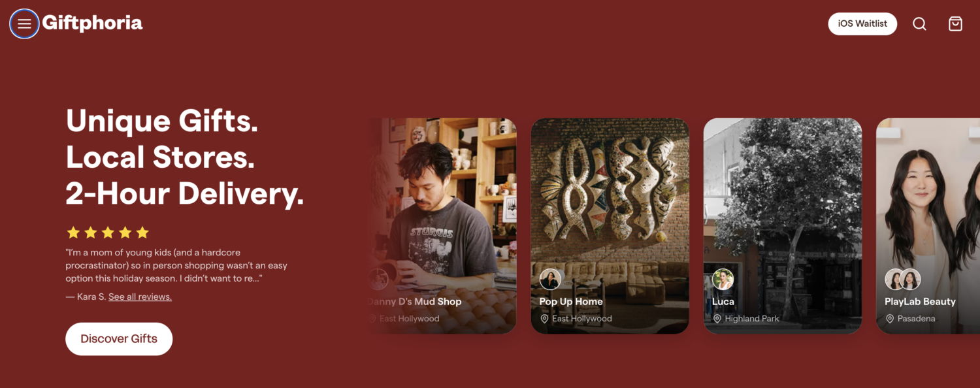Viewport: 980px width, 388px height.
Task: Click the five-star rating icons
Action: coord(108,233)
